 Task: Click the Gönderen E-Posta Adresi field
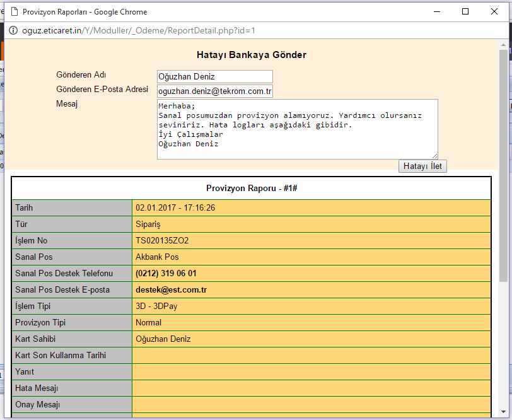point(215,91)
